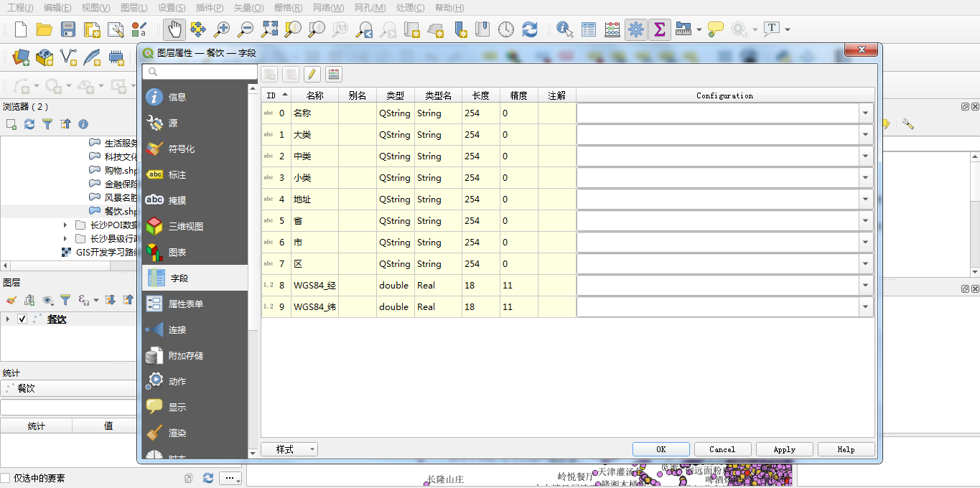The image size is (980, 488).
Task: Open Configuration dropdown for the 名称 field
Action: (x=866, y=113)
